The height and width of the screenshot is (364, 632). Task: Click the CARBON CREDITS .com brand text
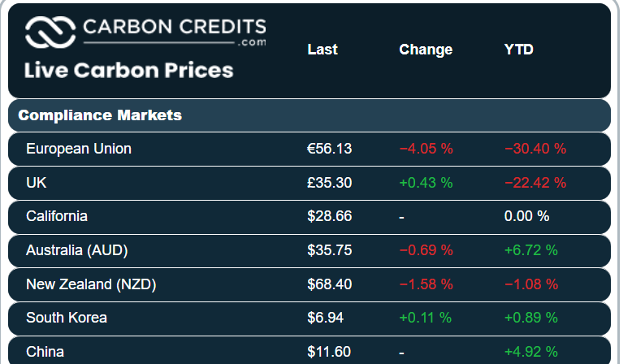tap(174, 29)
